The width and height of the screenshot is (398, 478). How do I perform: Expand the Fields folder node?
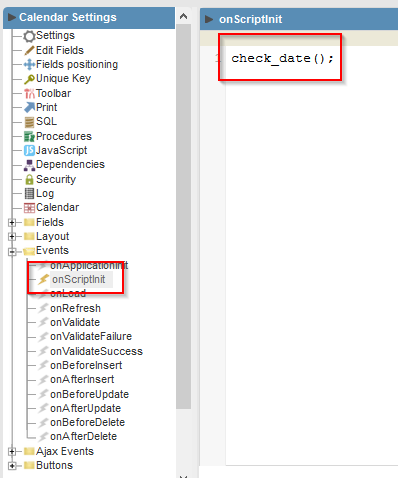[12, 222]
